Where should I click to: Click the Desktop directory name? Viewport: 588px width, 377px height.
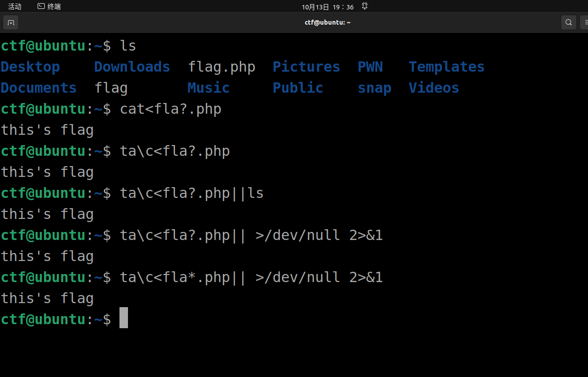tap(30, 67)
